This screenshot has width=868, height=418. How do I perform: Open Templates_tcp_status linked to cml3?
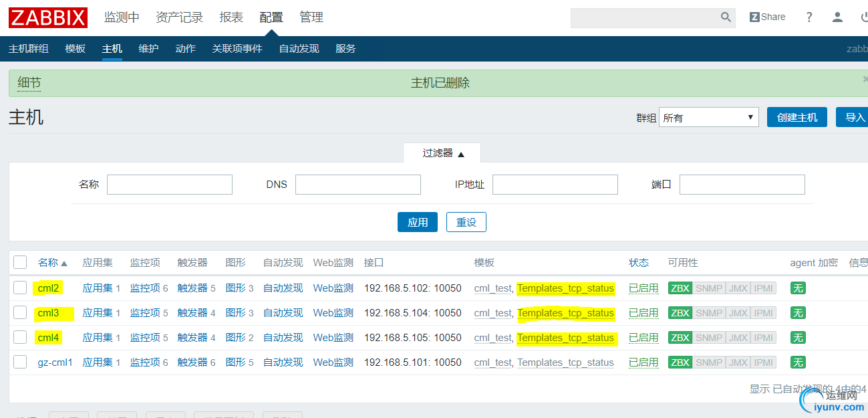[x=566, y=312]
